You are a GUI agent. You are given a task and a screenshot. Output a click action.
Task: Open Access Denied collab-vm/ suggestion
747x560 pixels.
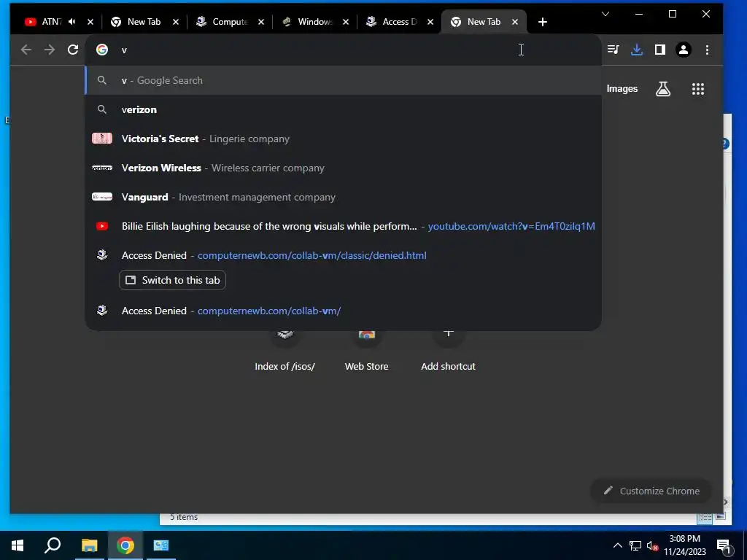pyautogui.click(x=343, y=311)
